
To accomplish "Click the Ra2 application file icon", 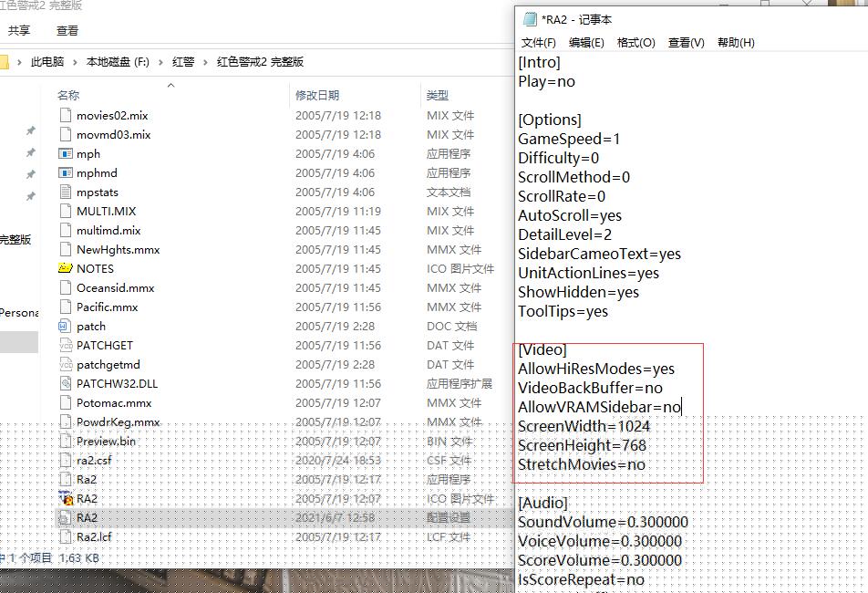I will pos(66,480).
